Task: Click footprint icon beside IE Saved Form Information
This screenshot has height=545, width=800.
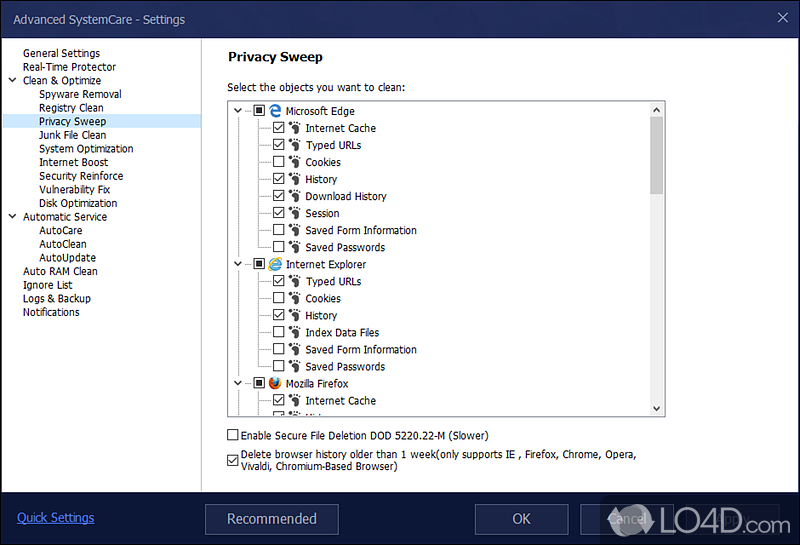Action: point(295,349)
